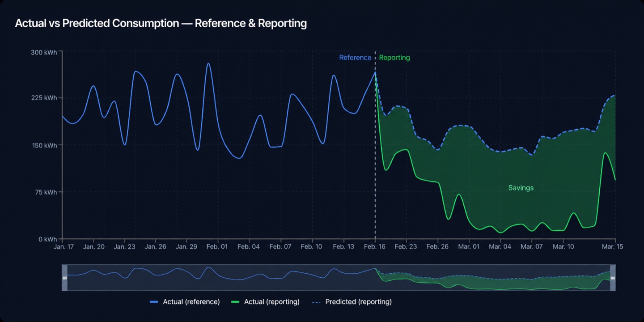Click the Savings label in the shaded area
The width and height of the screenshot is (644, 322).
click(x=521, y=188)
